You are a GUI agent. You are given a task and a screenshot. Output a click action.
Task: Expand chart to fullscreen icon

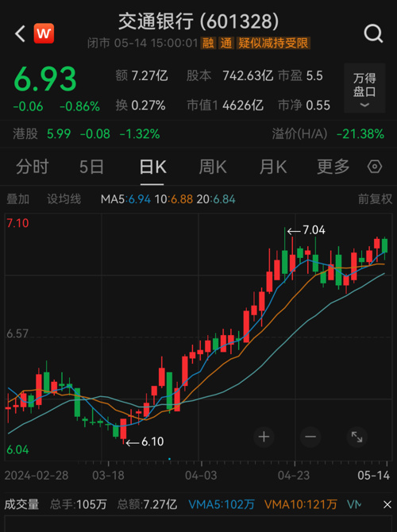[x=357, y=437]
